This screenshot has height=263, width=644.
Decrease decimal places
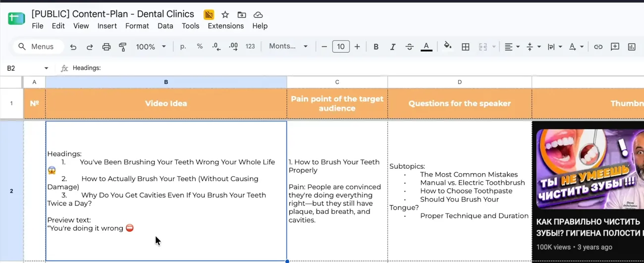click(216, 47)
